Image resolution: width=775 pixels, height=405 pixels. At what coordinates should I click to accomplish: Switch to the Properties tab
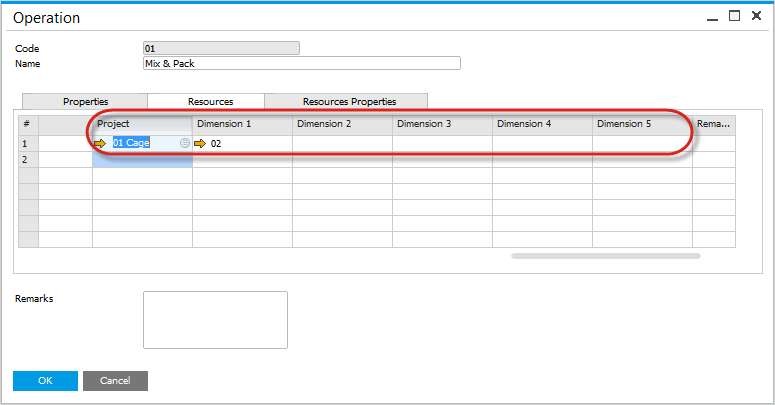coord(85,101)
